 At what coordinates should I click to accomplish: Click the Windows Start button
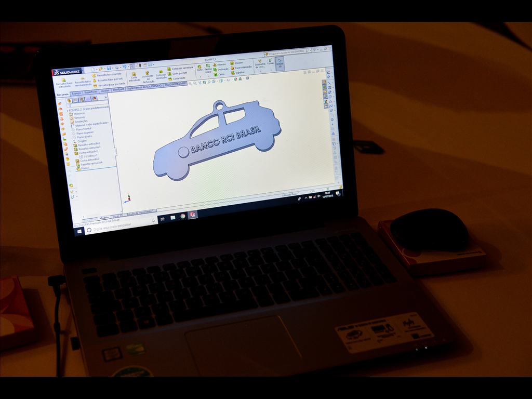coord(79,231)
